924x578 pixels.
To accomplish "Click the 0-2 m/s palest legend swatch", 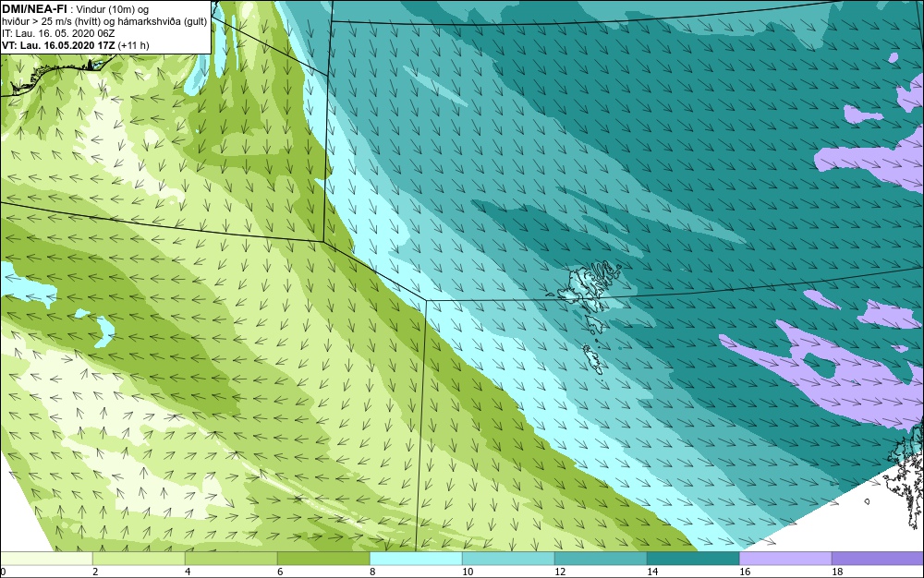I will click(46, 558).
